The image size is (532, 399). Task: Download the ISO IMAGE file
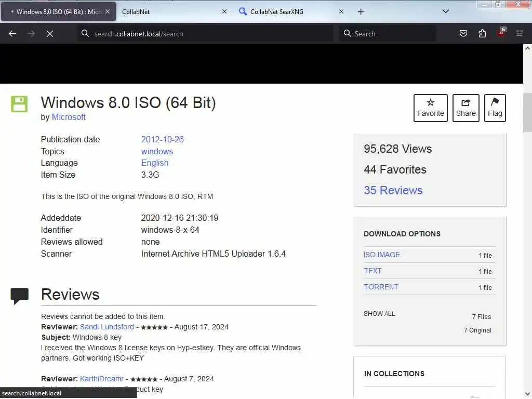(x=382, y=255)
